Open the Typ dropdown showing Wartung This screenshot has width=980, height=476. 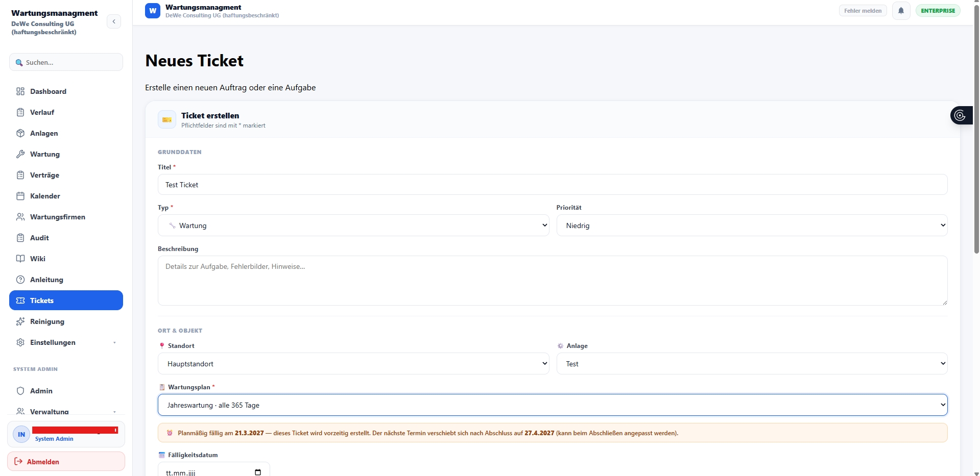point(353,226)
